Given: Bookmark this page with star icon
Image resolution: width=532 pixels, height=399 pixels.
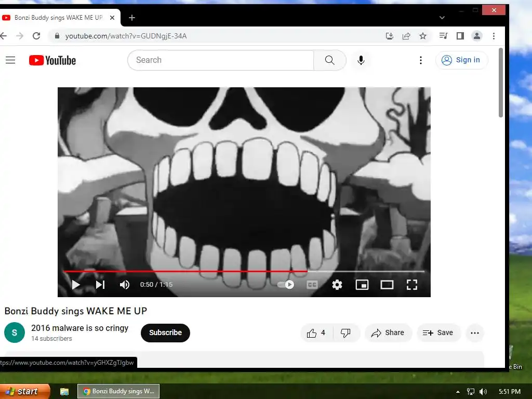Looking at the screenshot, I should pos(423,36).
